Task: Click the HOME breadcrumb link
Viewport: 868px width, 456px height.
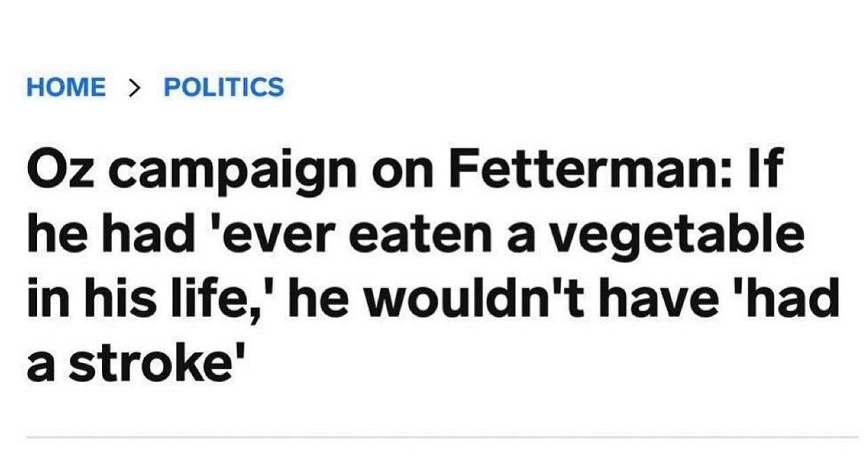Action: tap(66, 87)
